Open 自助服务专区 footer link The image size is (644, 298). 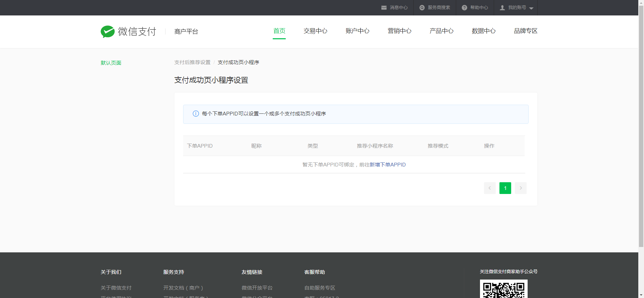pyautogui.click(x=320, y=288)
